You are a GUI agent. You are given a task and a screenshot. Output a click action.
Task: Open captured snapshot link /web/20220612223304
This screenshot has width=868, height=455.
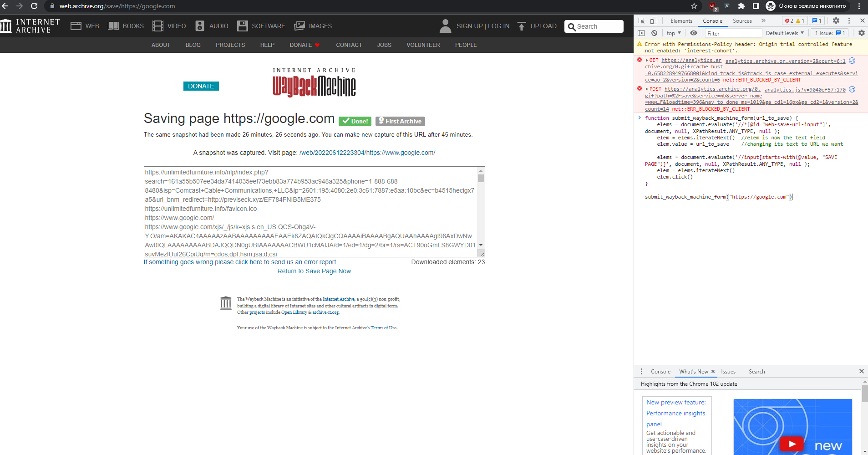(x=367, y=153)
